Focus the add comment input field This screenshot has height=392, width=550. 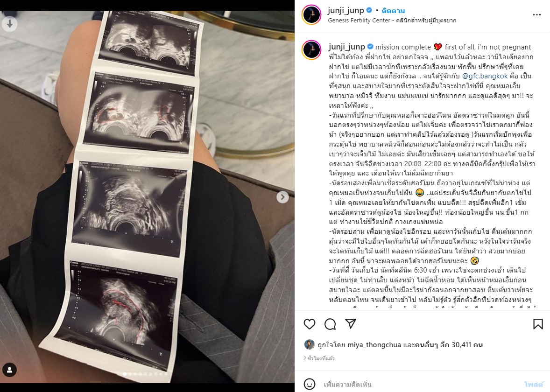click(421, 384)
